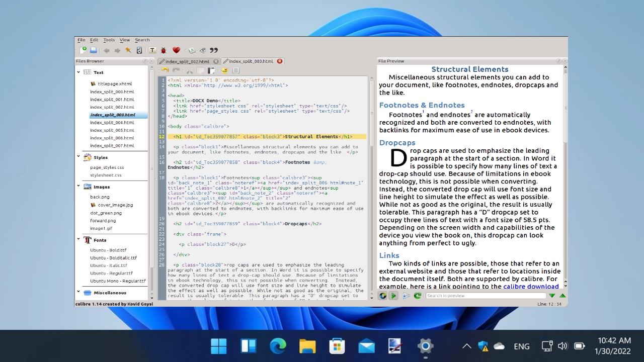
Task: Follow the 'calibre download' link in preview
Action: point(531,287)
